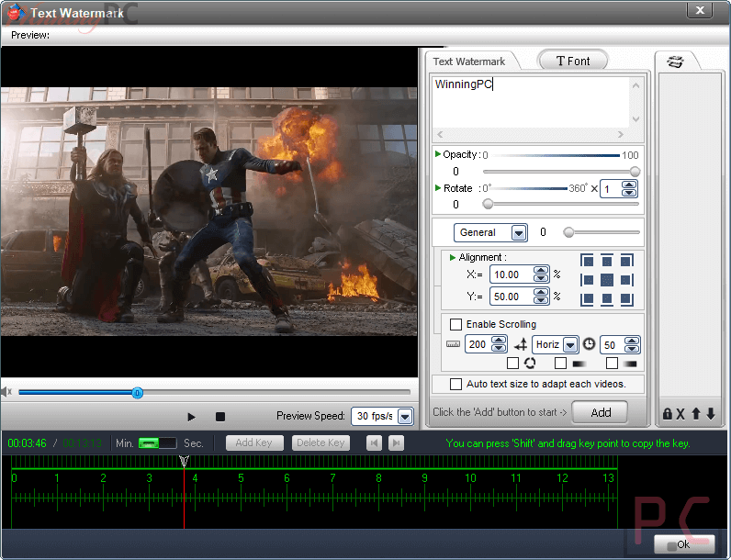Decrease Y alignment value
This screenshot has width=731, height=560.
pyautogui.click(x=541, y=300)
